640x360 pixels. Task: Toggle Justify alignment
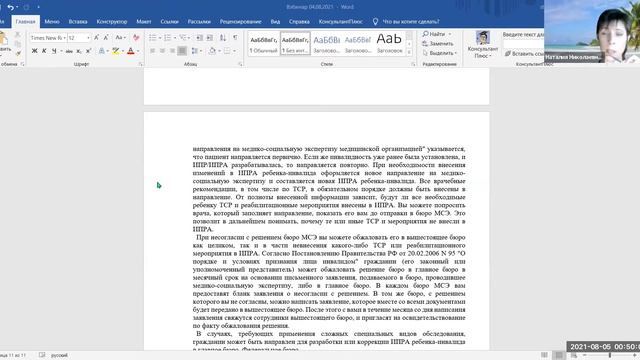click(182, 51)
